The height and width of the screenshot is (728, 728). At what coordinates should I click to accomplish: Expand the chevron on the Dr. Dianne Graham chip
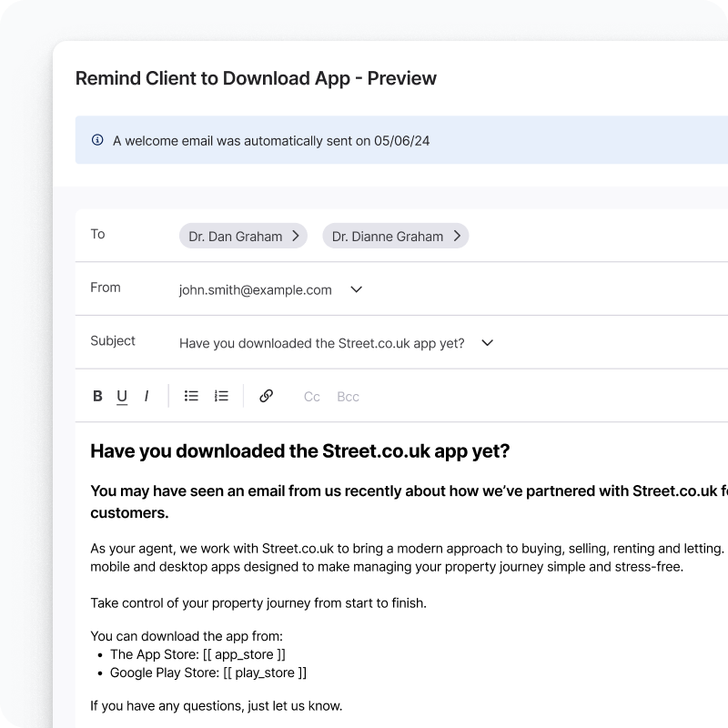(x=458, y=236)
